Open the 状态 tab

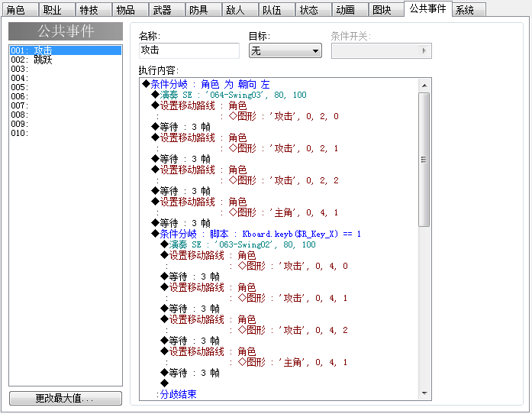313,10
